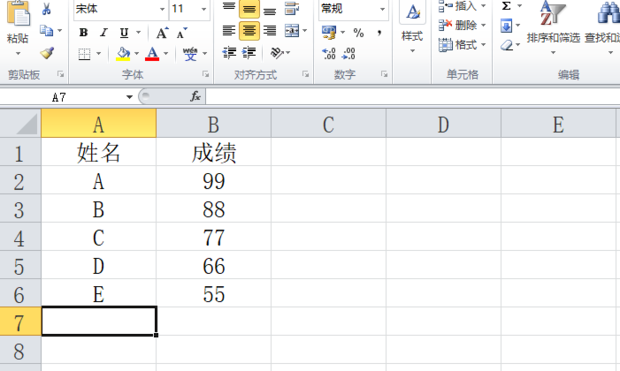The image size is (620, 371).
Task: Cut selection with the scissors icon
Action: click(x=46, y=9)
